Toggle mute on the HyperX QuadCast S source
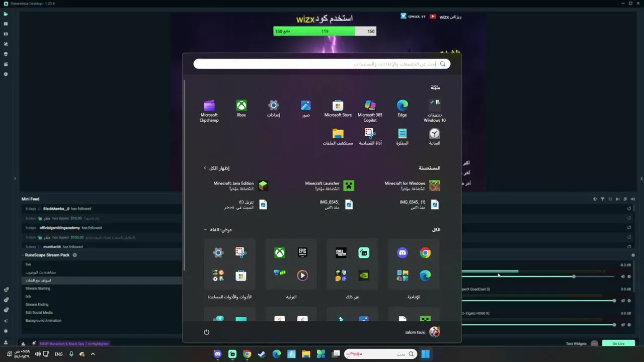This screenshot has height=362, width=644. point(623,301)
